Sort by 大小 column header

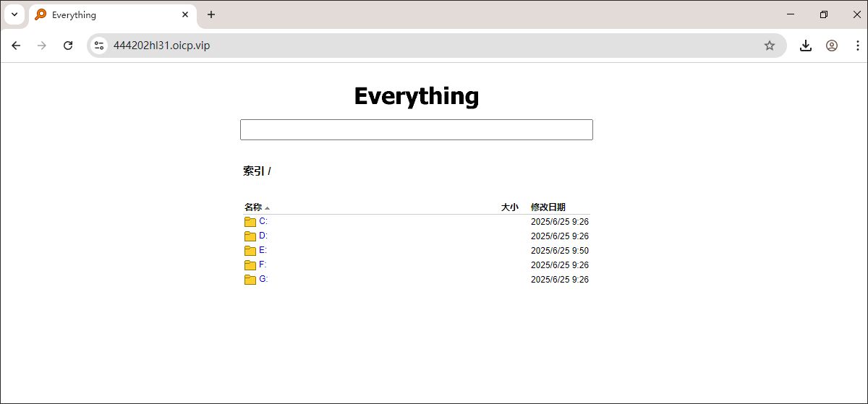[x=510, y=207]
